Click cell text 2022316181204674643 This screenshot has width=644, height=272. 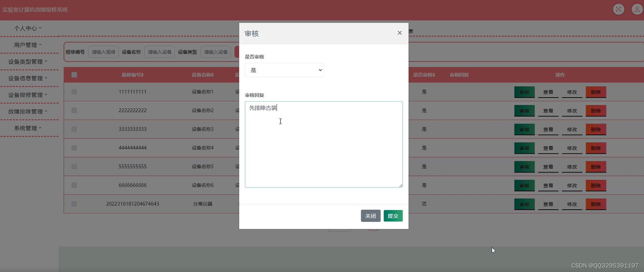(x=133, y=204)
